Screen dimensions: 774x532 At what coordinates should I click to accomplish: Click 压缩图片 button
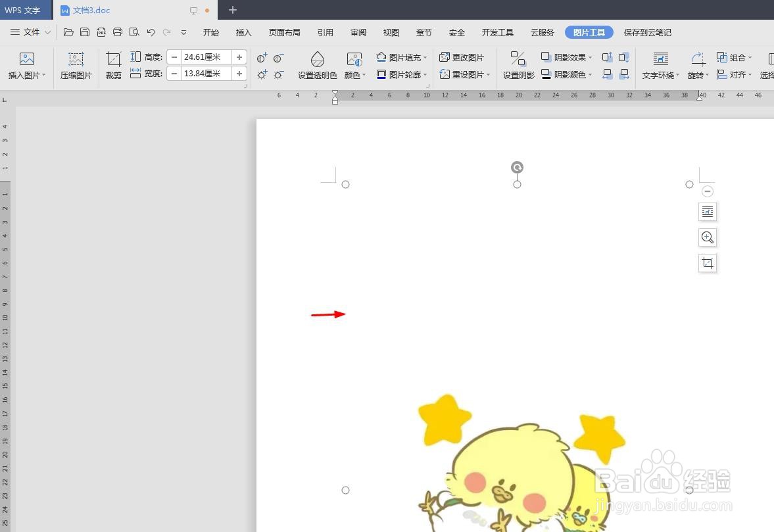(x=76, y=66)
